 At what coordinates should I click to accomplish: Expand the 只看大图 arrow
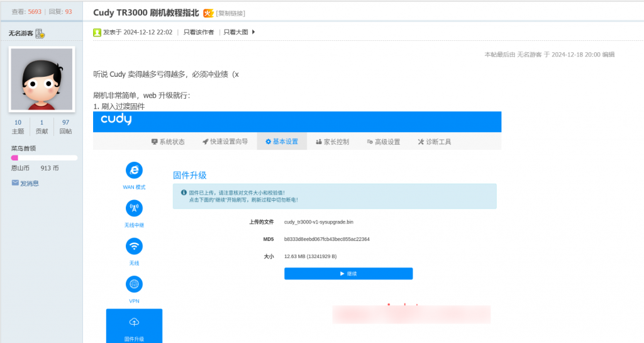pos(253,32)
